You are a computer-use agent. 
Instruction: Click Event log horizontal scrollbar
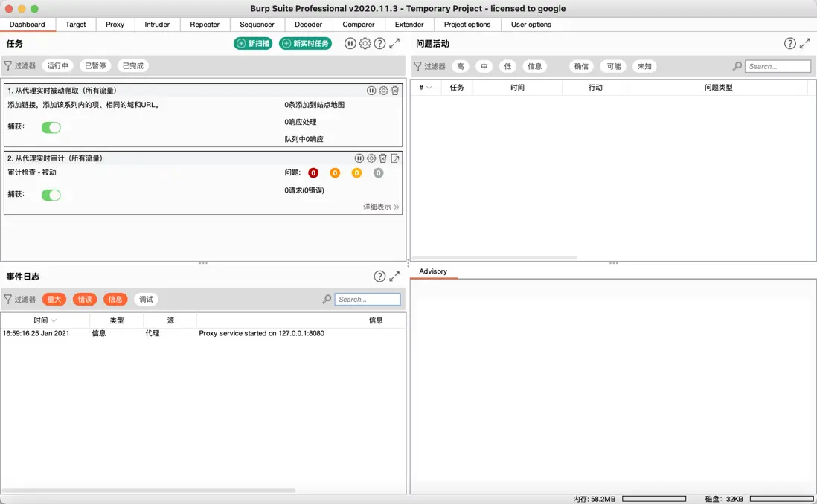149,491
